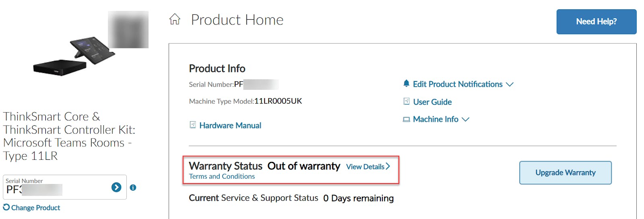Image resolution: width=644 pixels, height=219 pixels.
Task: Expand the Edit Product Notifications chevron
Action: click(x=510, y=84)
